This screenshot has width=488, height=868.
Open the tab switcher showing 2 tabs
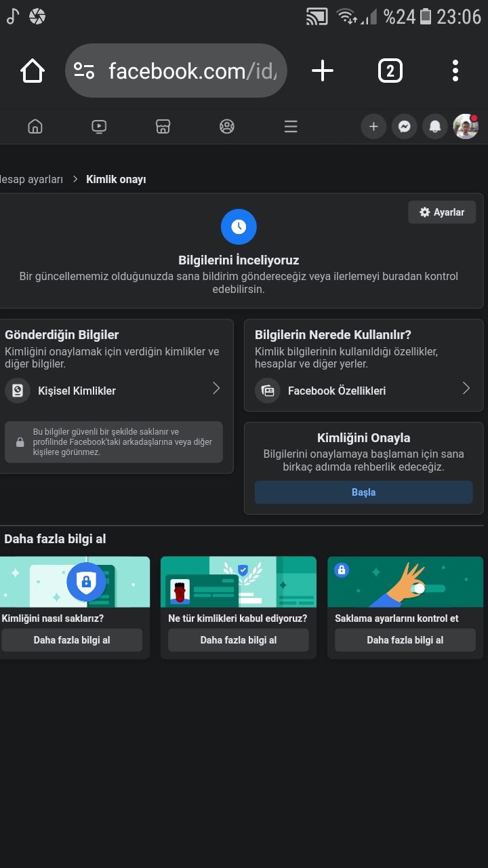[390, 71]
